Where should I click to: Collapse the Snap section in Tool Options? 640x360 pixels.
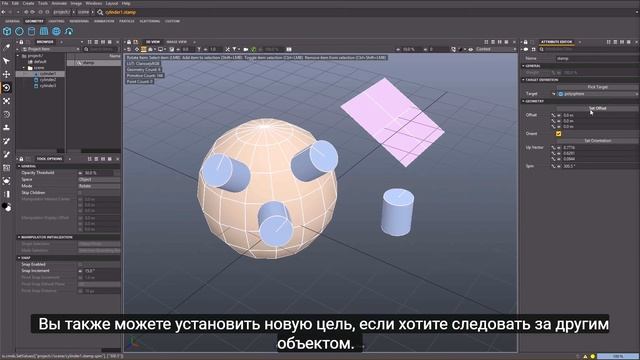coord(19,258)
